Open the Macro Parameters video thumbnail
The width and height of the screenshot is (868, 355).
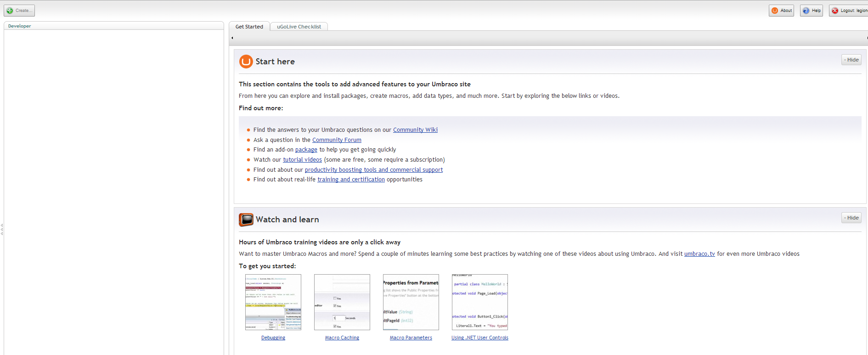(411, 302)
